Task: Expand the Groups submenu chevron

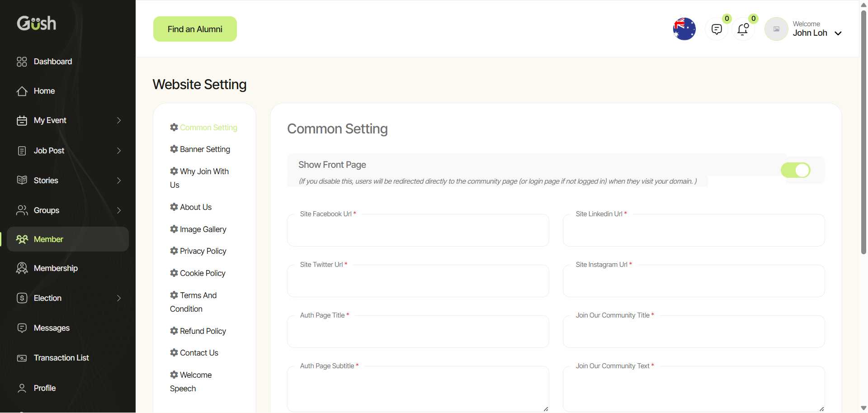Action: [x=119, y=210]
